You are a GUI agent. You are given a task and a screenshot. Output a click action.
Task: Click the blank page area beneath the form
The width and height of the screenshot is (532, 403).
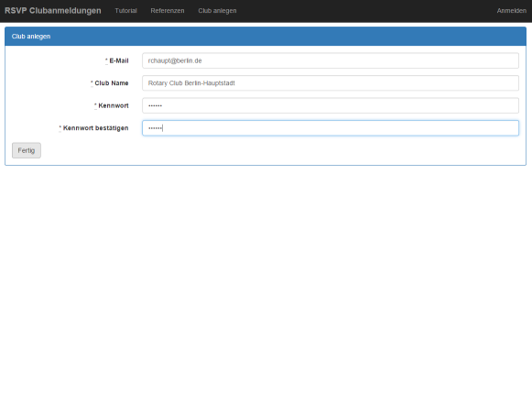[266, 282]
